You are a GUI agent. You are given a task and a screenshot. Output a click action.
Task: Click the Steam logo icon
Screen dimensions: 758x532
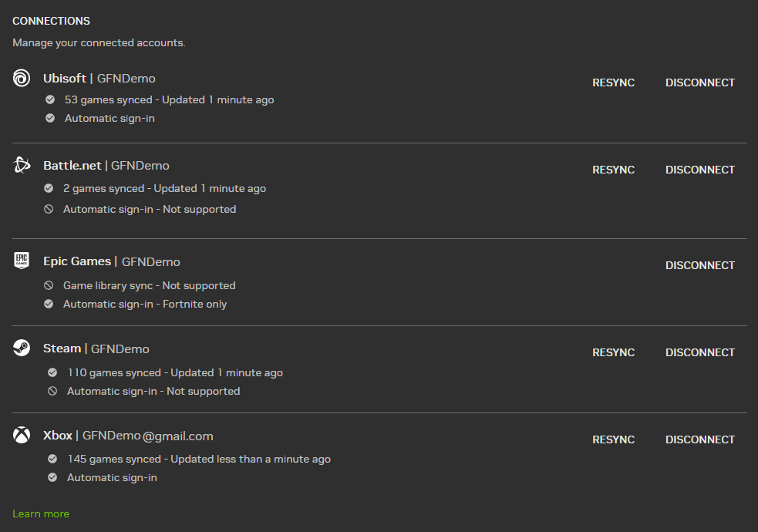click(x=22, y=348)
